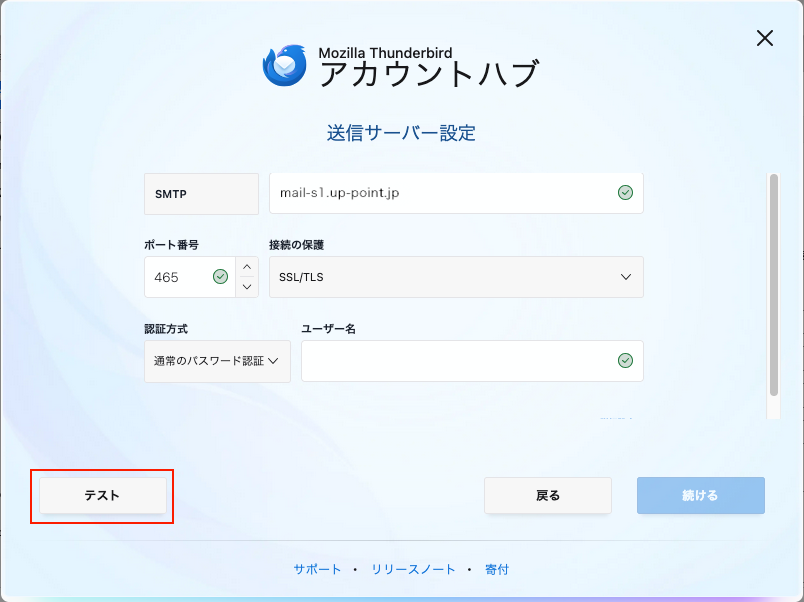
Task: Decrease port number with down arrow
Action: click(x=247, y=287)
